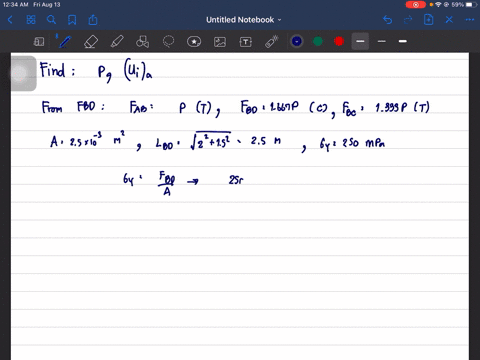
Task: Choose the red pen color
Action: pos(339,41)
